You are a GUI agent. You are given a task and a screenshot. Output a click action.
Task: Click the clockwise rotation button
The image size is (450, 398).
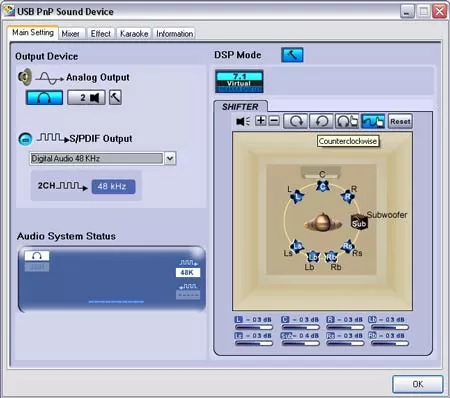[295, 121]
